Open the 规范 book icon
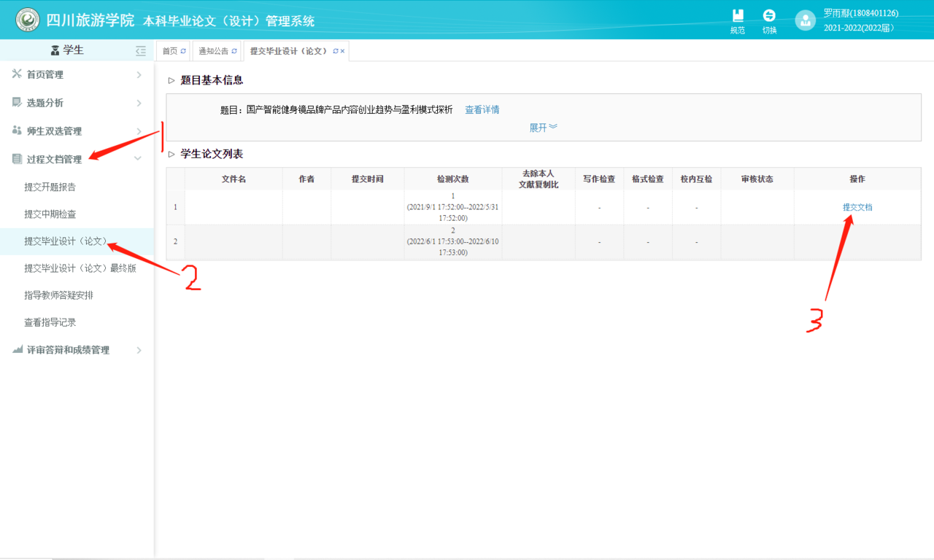 coord(738,15)
